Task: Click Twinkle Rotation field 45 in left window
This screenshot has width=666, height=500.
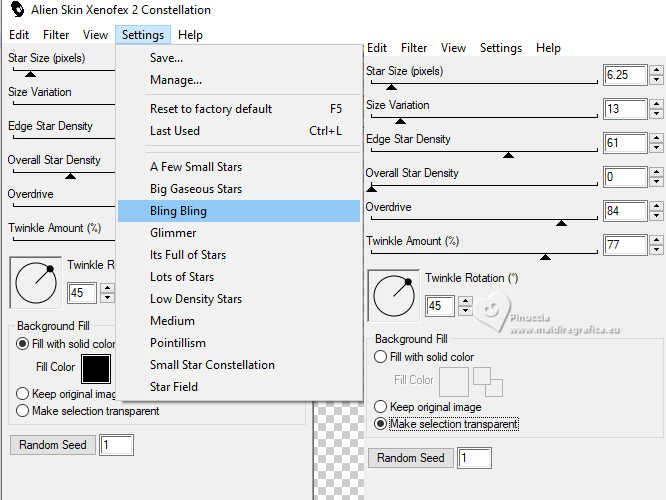Action: [82, 293]
